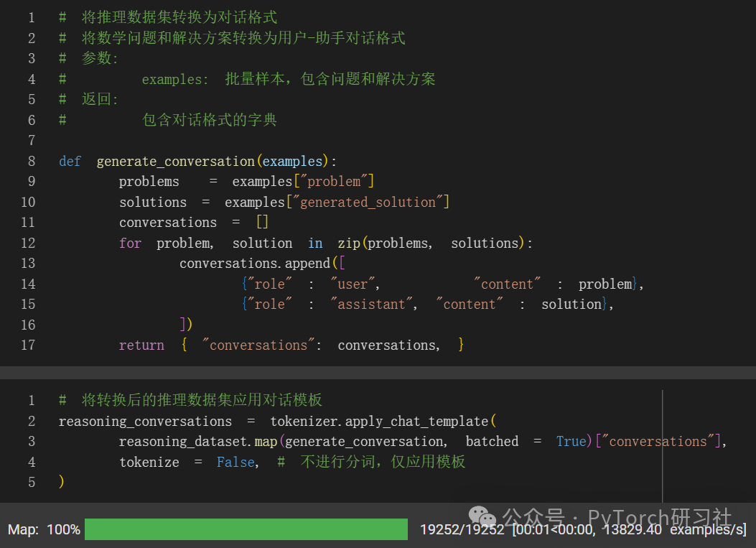Viewport: 756px width, 548px height.
Task: Click the "False" value after tokenize
Action: 235,462
